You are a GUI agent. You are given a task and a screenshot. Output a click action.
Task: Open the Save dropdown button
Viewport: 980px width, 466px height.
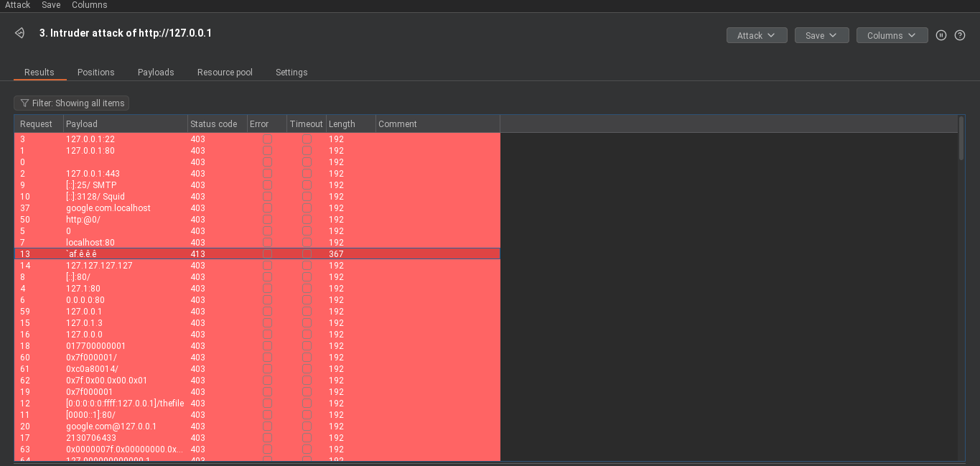821,35
